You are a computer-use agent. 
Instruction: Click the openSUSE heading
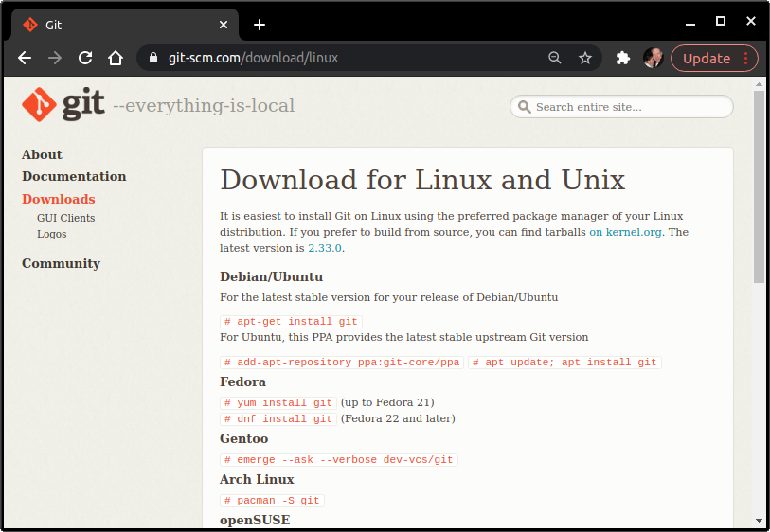(255, 520)
